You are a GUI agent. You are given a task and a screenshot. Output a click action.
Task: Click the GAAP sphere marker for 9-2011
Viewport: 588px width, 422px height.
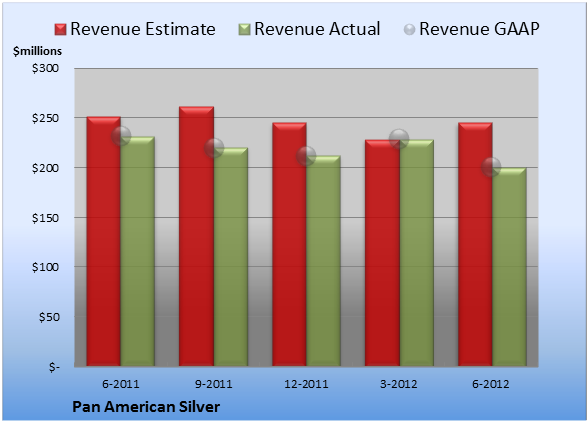pyautogui.click(x=214, y=147)
